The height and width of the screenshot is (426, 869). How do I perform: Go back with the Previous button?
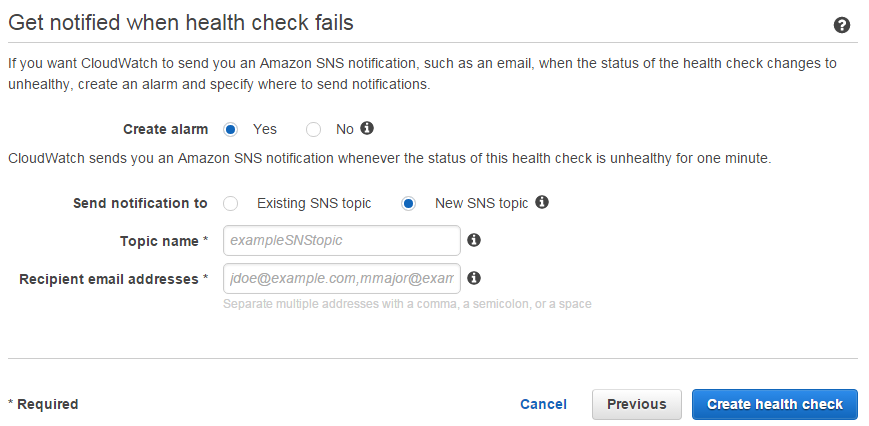tap(637, 404)
